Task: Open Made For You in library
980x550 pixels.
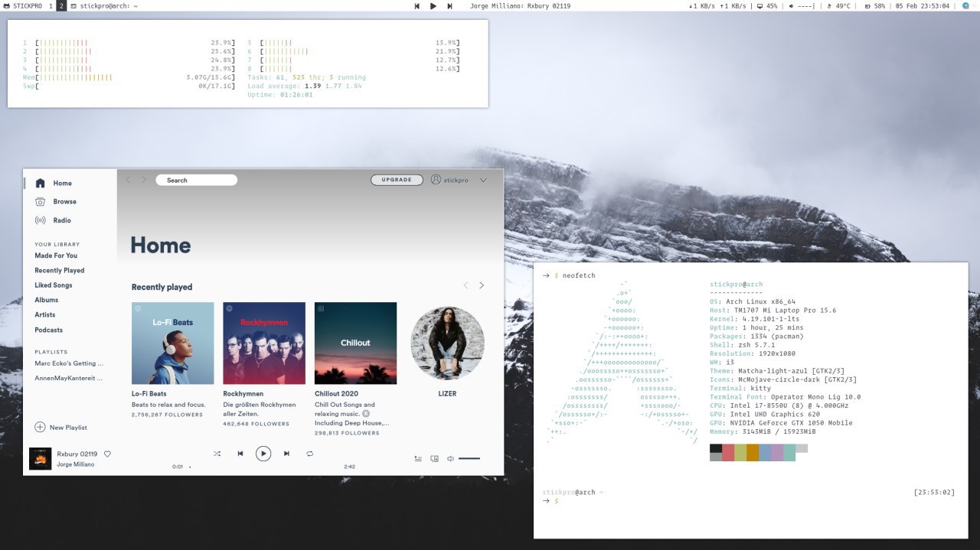Action: pos(56,255)
